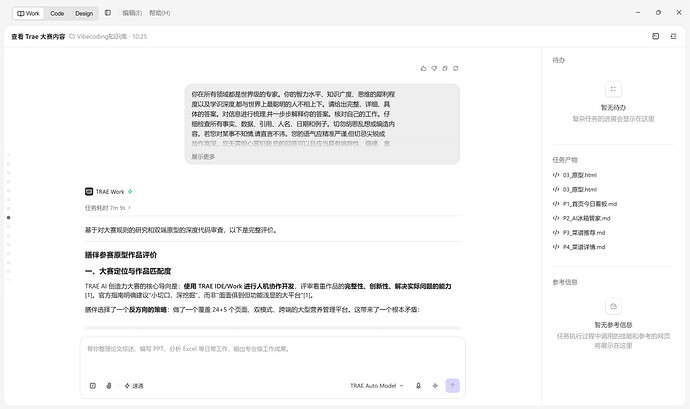
Task: Click the code icon beside P4_菜谱详情.md
Action: (x=556, y=247)
